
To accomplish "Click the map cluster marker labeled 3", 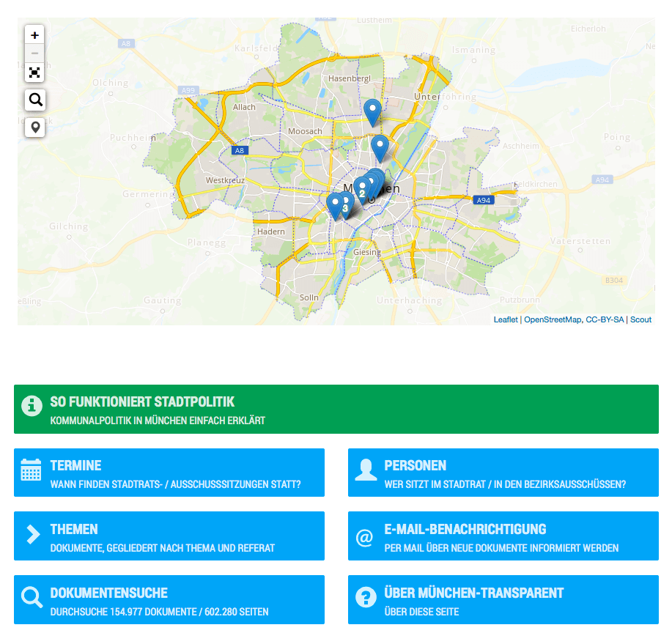I will pos(345,207).
